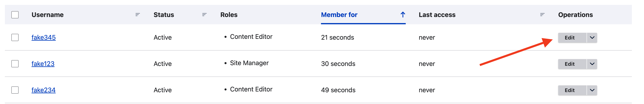
Task: Open the fake345 user profile link
Action: click(43, 37)
